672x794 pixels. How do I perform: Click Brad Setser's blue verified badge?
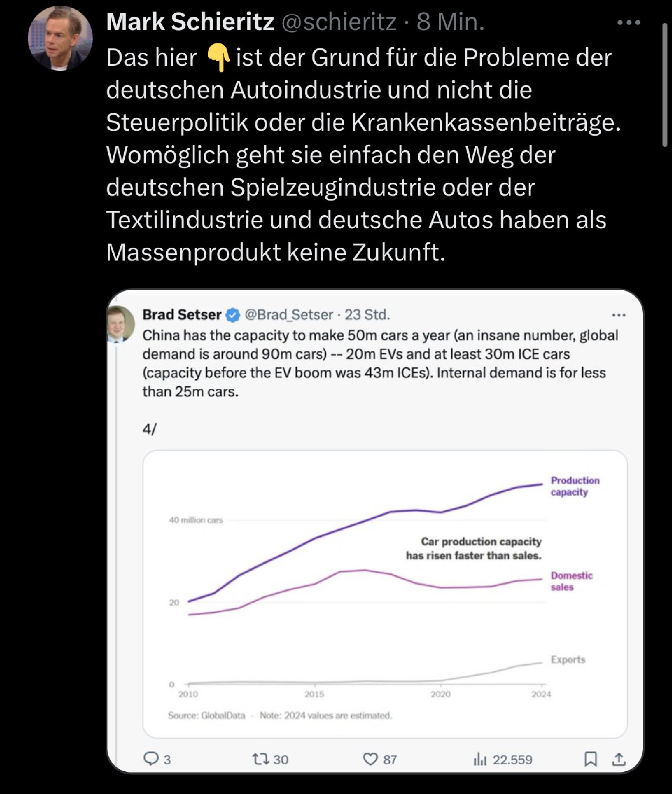[233, 315]
